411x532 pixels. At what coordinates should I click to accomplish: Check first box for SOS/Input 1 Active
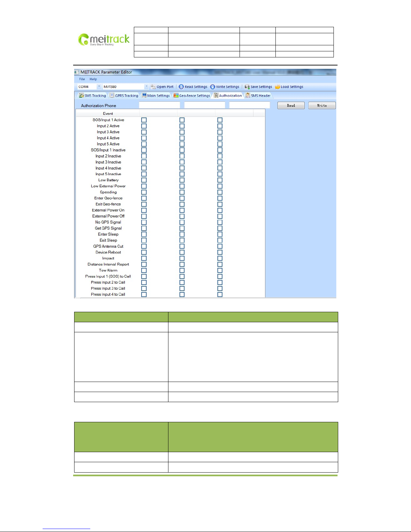(x=144, y=120)
